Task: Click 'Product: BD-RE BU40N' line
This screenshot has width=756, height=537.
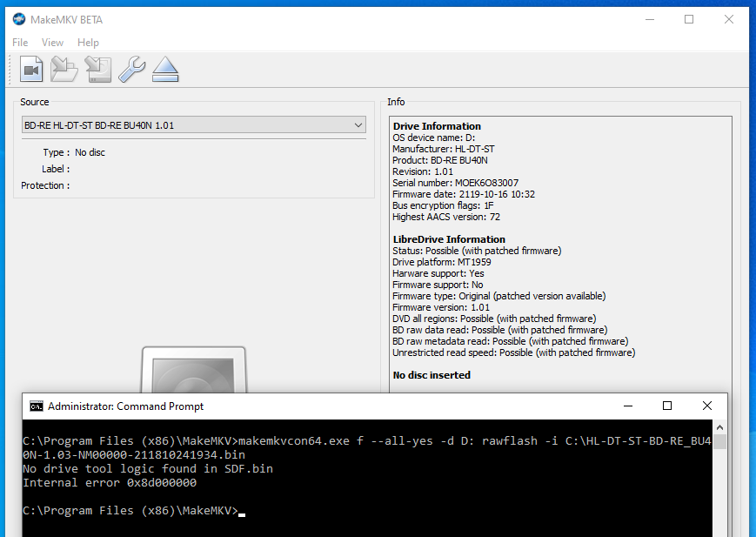Action: pyautogui.click(x=439, y=160)
